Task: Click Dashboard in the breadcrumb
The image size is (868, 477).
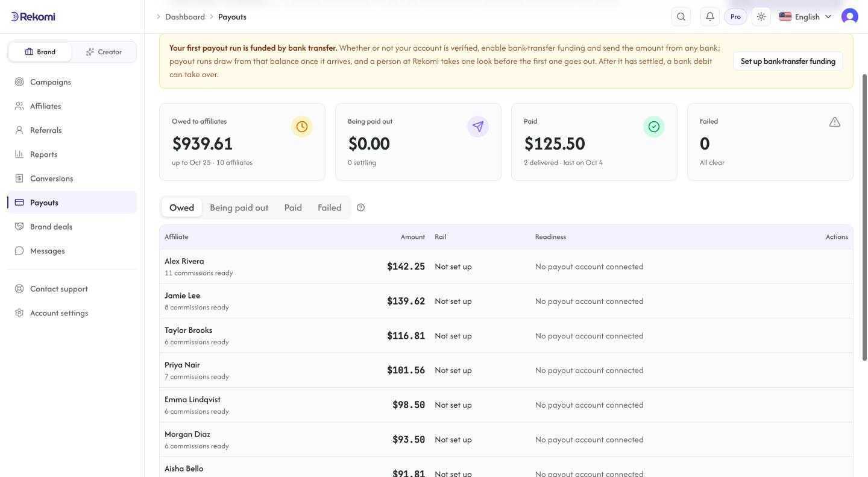Action: pyautogui.click(x=185, y=17)
